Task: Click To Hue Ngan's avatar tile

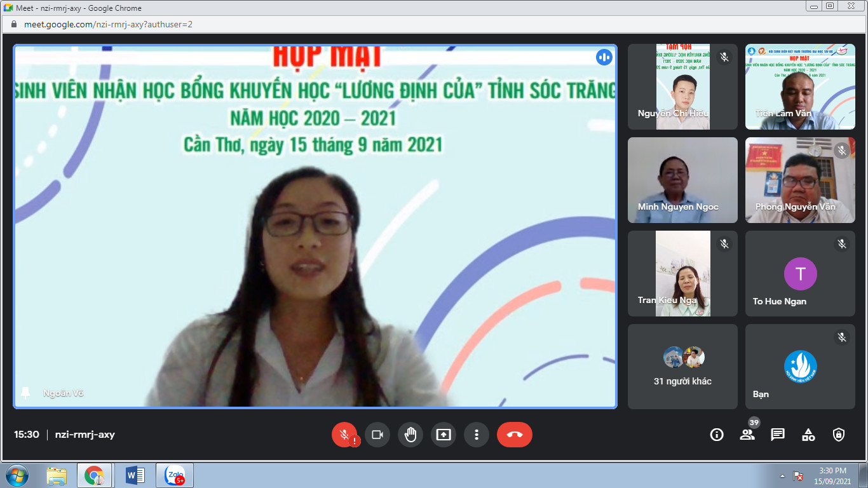Action: [800, 274]
